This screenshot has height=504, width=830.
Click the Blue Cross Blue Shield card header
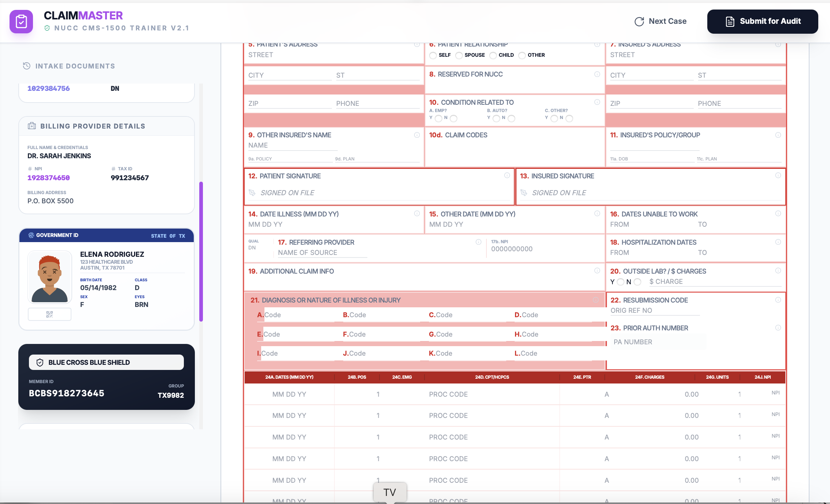pyautogui.click(x=106, y=362)
